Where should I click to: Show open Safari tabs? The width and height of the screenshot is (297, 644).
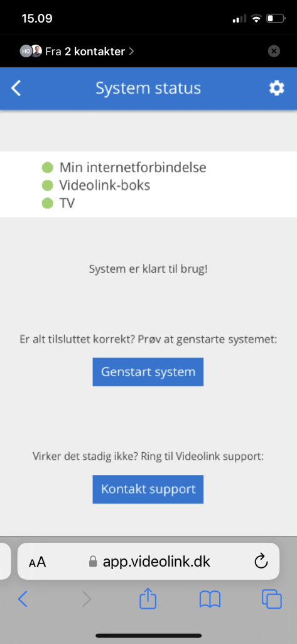tap(271, 599)
